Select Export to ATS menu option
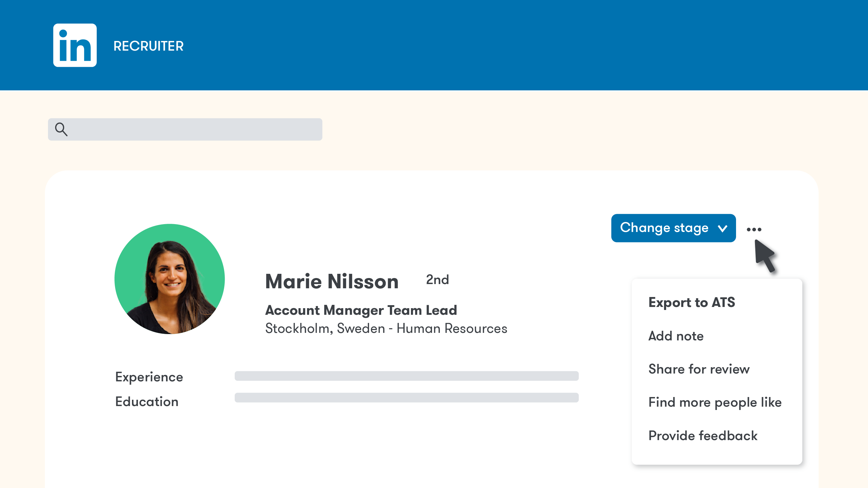 point(691,302)
